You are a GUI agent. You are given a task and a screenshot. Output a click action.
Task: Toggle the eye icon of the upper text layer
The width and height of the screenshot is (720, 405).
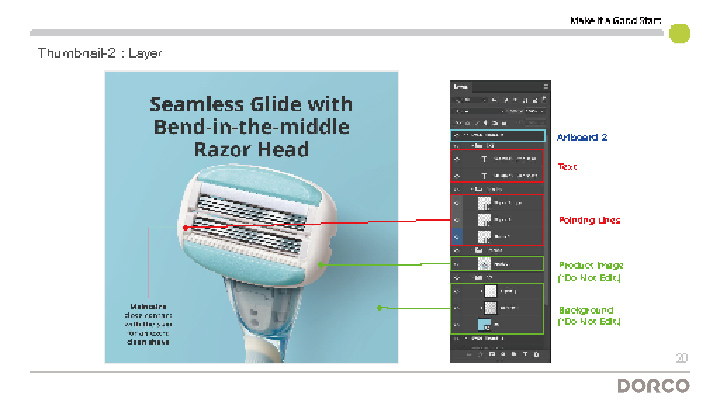point(457,159)
